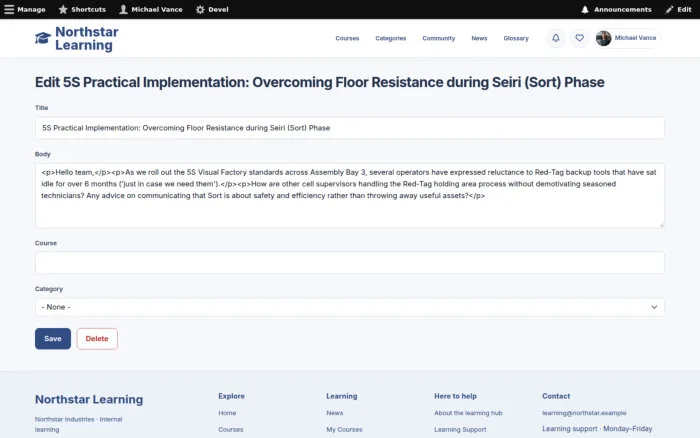This screenshot has height=438, width=700.
Task: Go to the Community section
Action: [439, 38]
